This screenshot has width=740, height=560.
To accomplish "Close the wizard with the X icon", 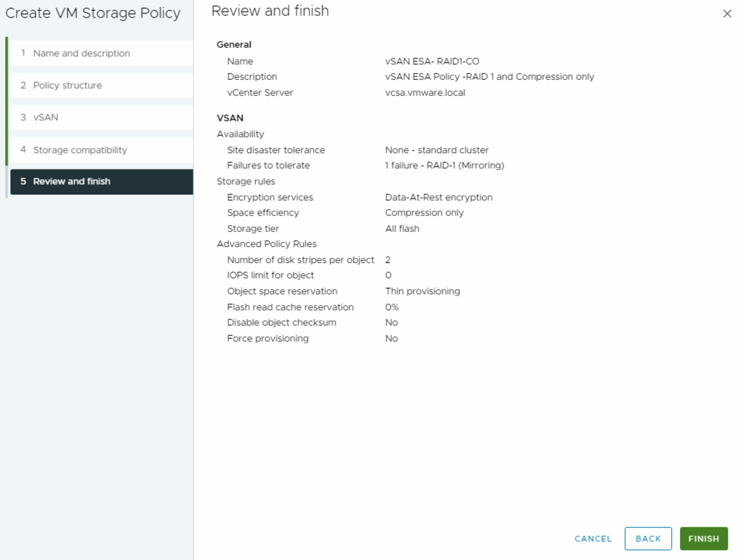I will coord(727,14).
